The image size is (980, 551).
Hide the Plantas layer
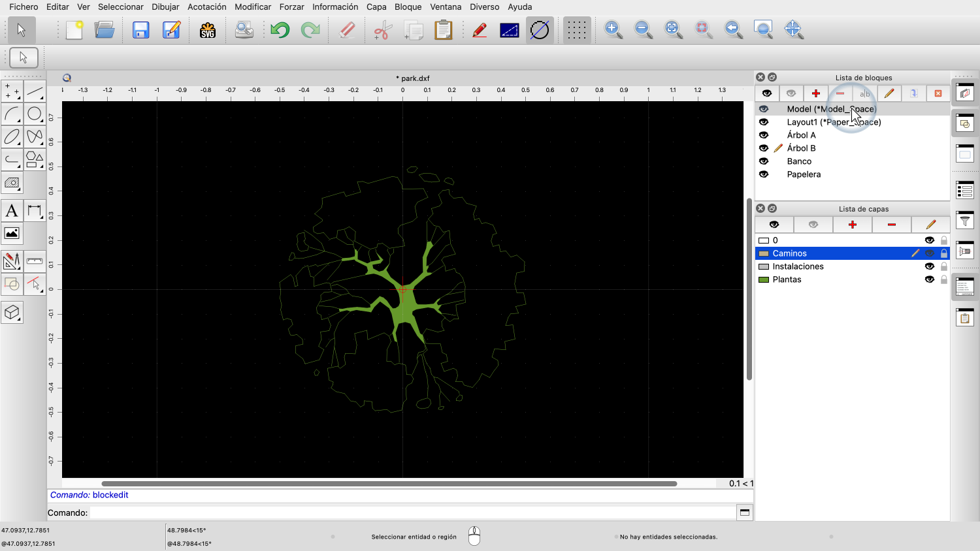[929, 279]
